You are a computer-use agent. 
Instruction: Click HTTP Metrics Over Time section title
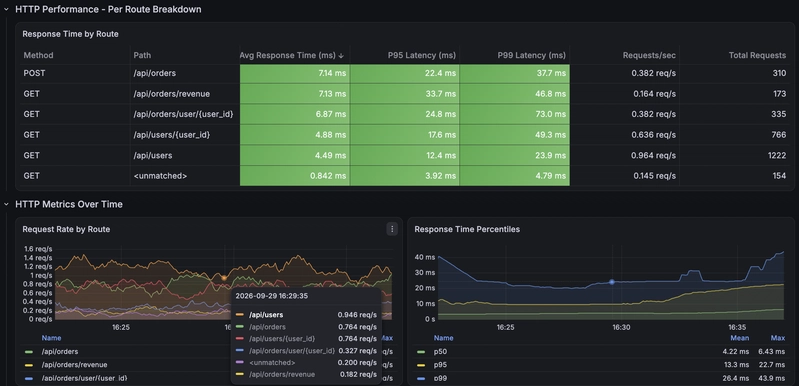[x=69, y=204]
